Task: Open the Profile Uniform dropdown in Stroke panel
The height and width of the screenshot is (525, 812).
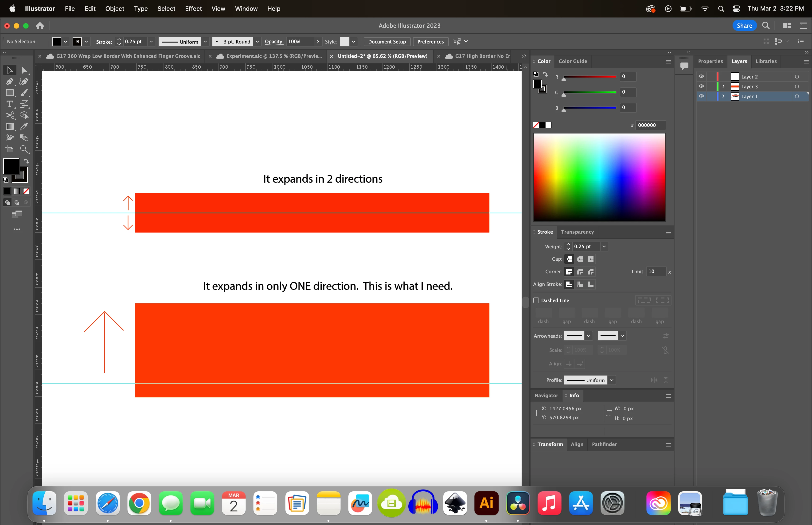Action: [612, 380]
